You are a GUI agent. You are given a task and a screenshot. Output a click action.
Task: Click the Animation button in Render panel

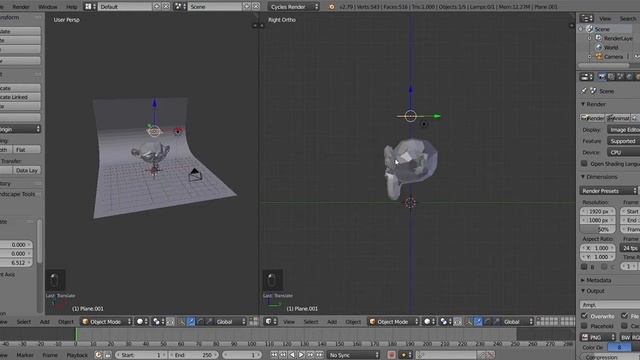pyautogui.click(x=618, y=118)
